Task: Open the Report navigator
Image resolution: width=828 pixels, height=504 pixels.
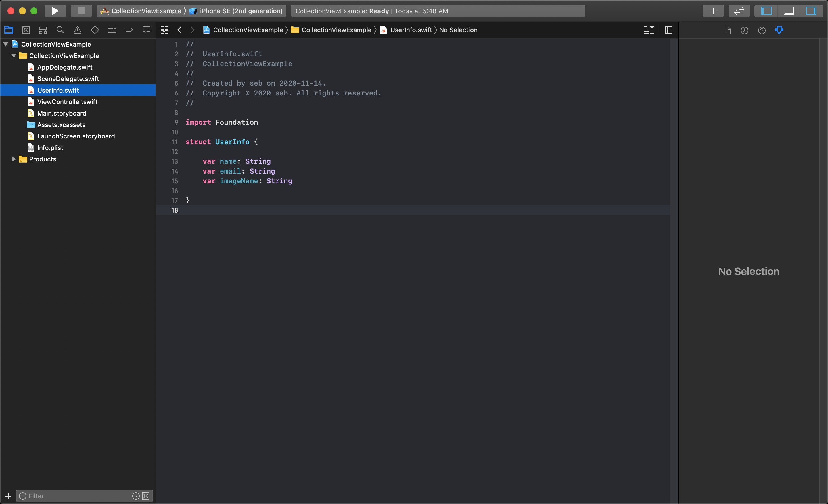Action: pos(147,30)
